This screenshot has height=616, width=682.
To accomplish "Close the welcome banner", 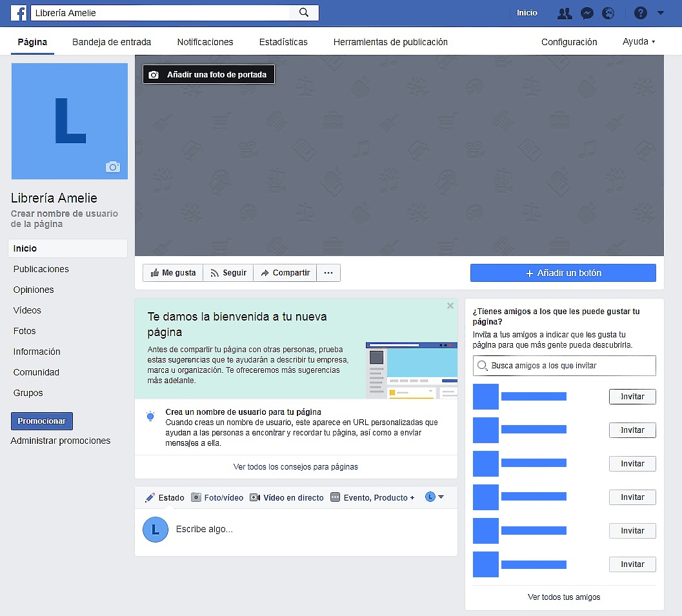I will coord(450,306).
